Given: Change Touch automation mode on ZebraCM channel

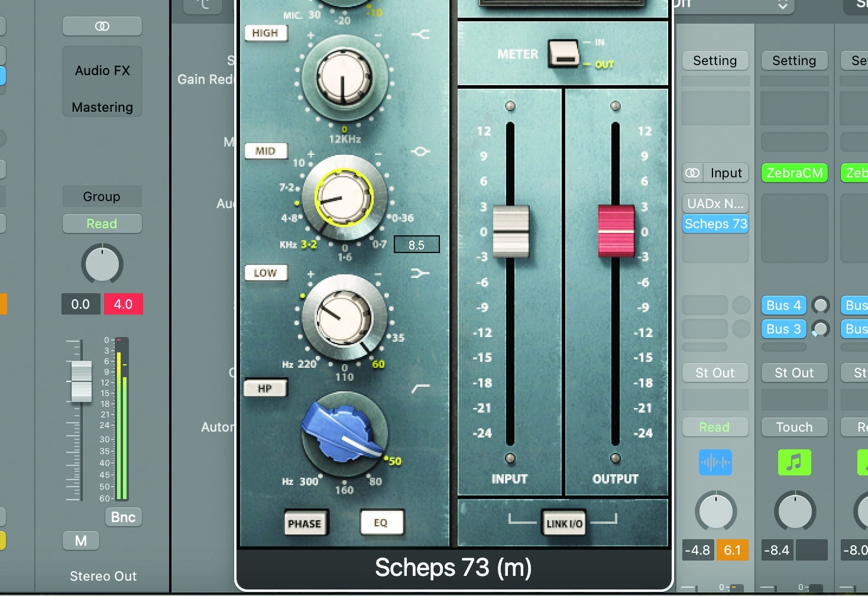Looking at the screenshot, I should [x=794, y=427].
